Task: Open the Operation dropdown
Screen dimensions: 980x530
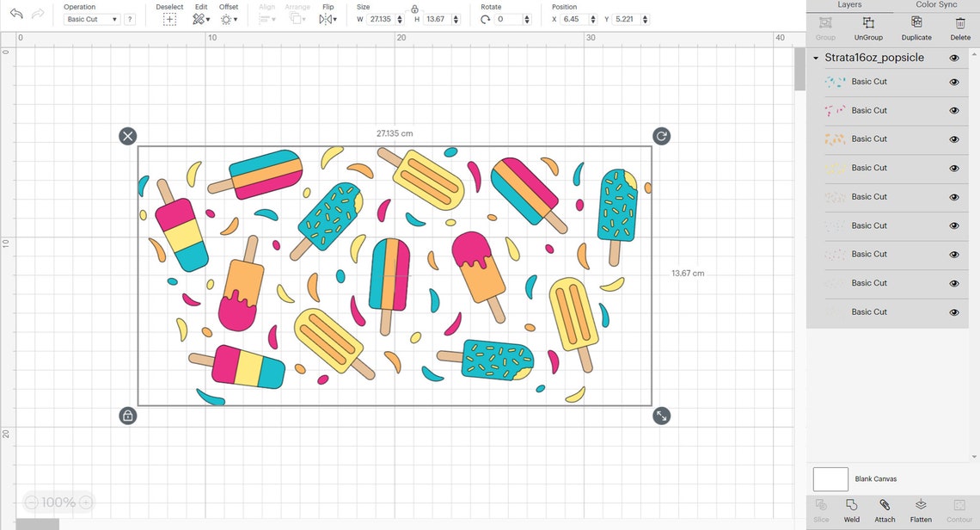Action: pyautogui.click(x=90, y=18)
